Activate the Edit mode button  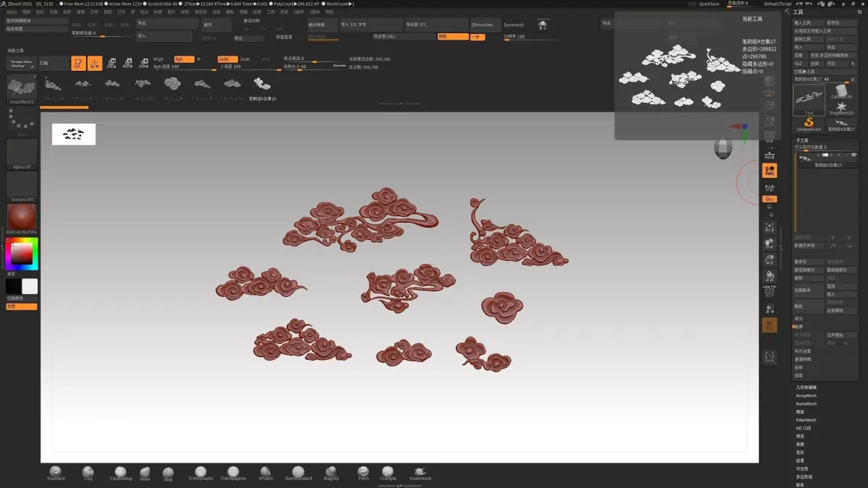tap(78, 63)
